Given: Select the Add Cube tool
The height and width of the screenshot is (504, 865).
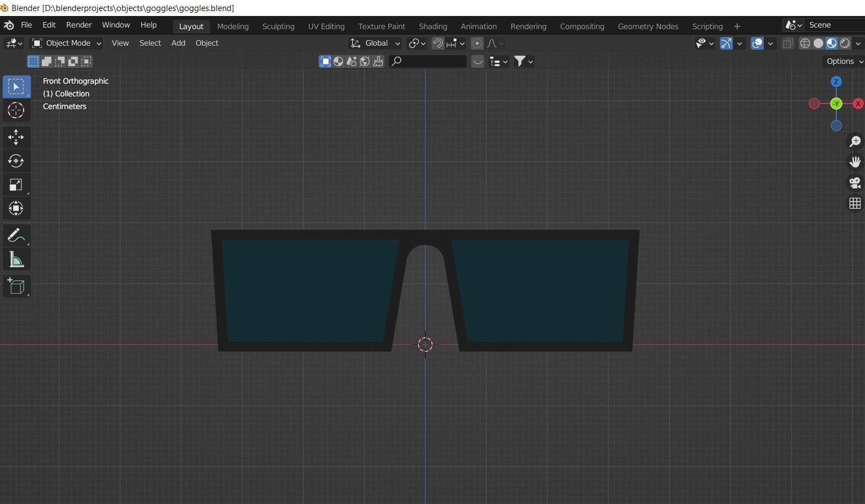Looking at the screenshot, I should tap(16, 286).
